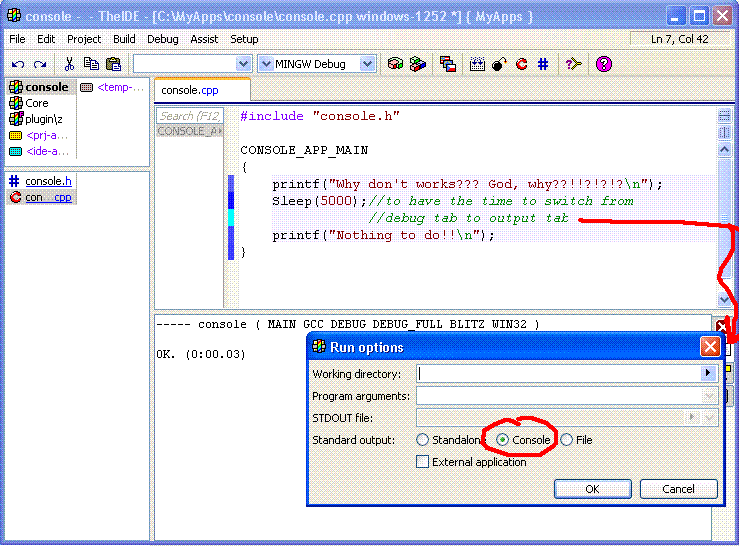The width and height of the screenshot is (739, 546).
Task: Click the Redo arrow in toolbar
Action: click(x=40, y=64)
